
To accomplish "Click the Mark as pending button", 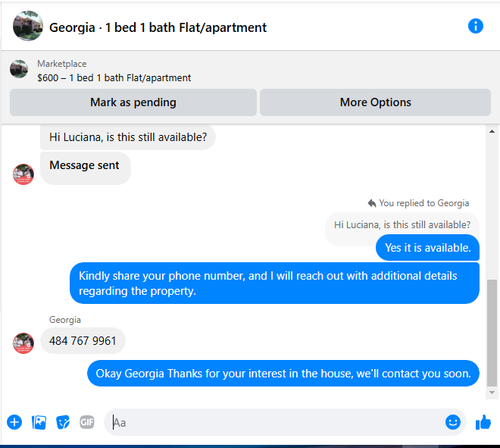I will (x=133, y=102).
